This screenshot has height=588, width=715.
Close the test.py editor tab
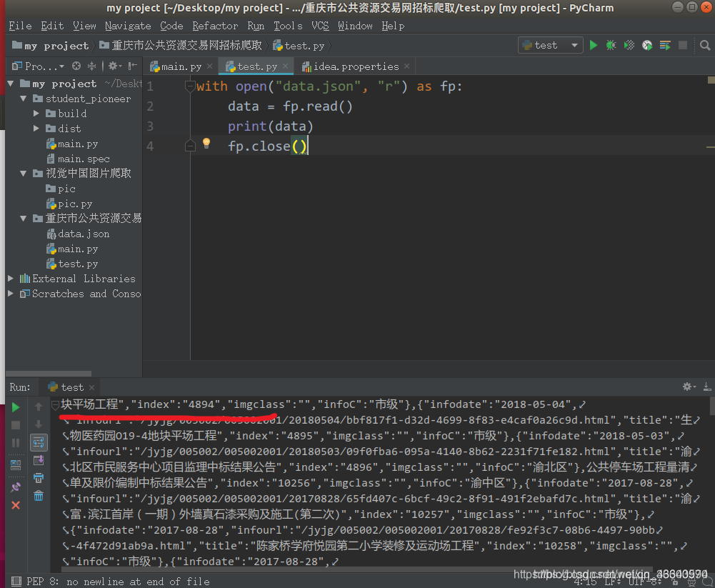pos(286,66)
